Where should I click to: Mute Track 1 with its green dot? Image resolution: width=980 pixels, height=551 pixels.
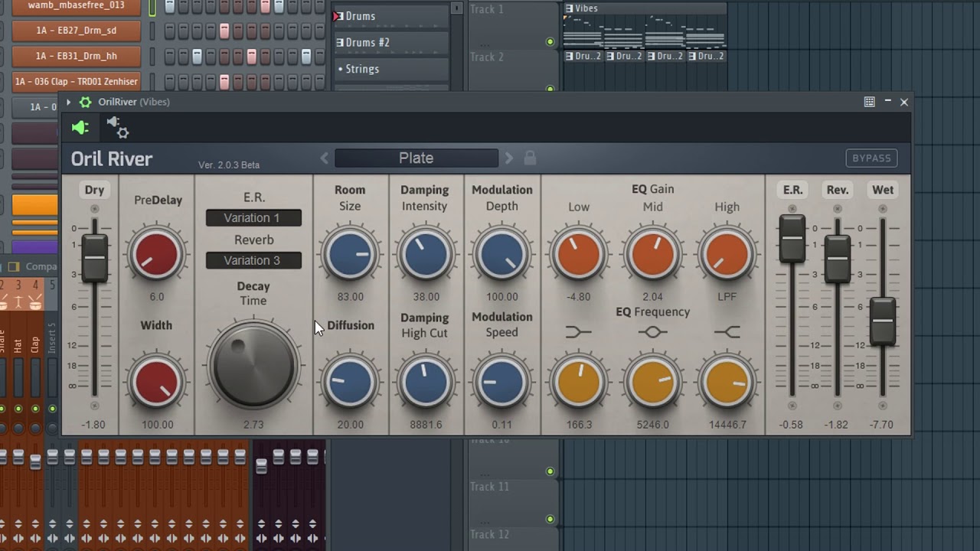550,42
